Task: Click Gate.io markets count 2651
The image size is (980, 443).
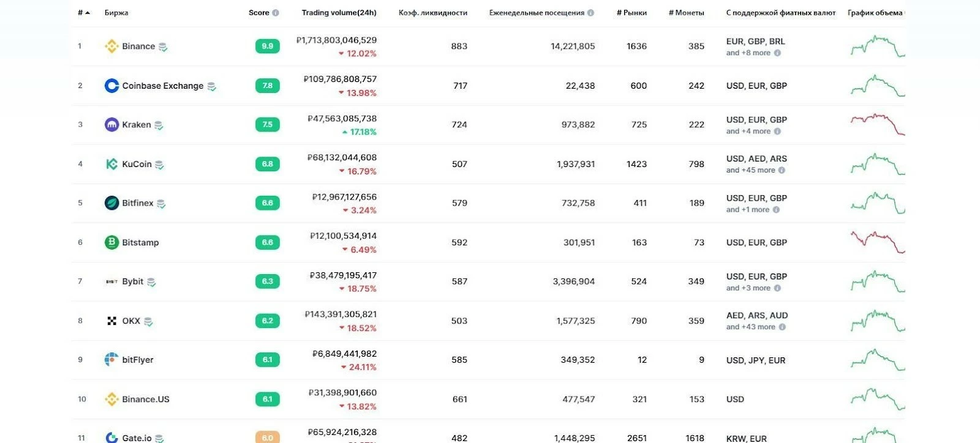Action: pyautogui.click(x=637, y=438)
